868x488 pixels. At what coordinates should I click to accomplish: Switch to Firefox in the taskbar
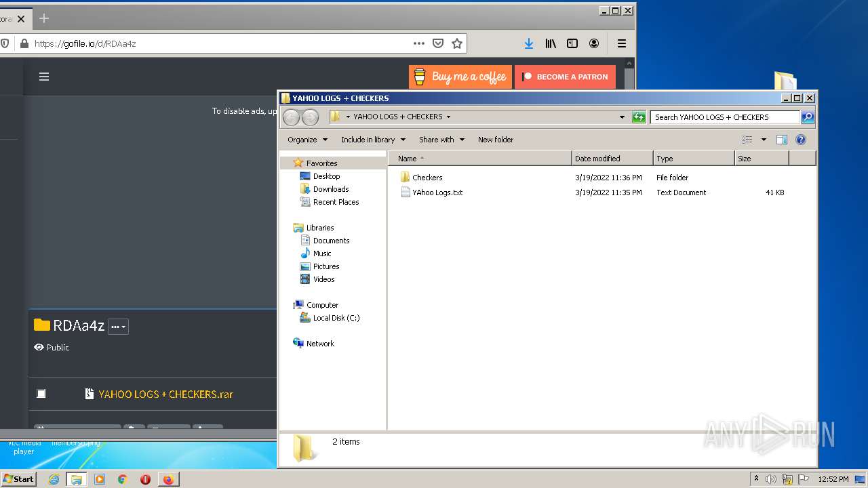click(168, 479)
